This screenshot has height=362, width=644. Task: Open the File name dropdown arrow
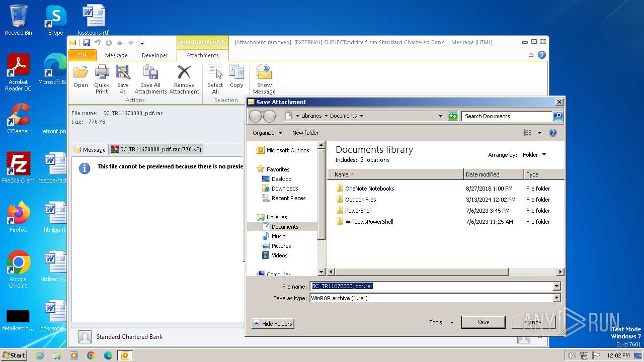click(x=556, y=286)
